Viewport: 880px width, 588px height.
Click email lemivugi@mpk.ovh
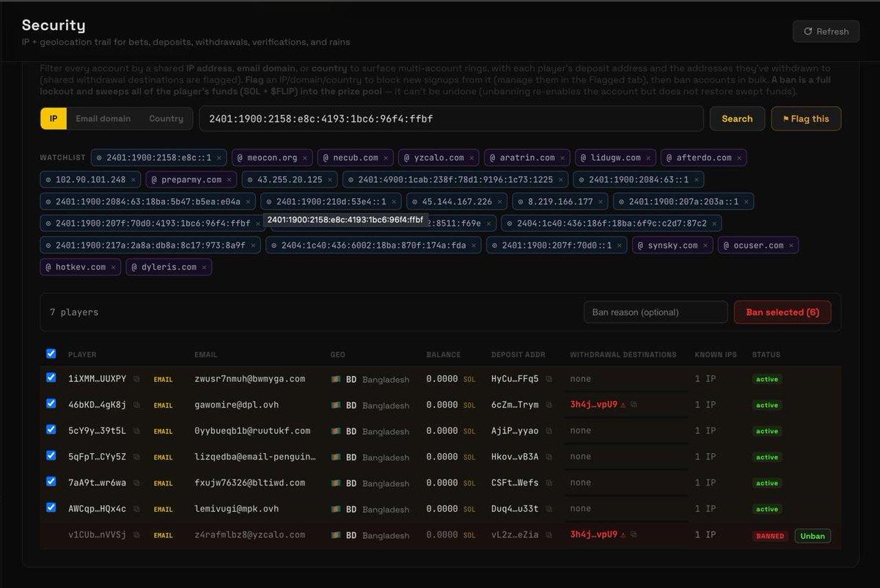point(237,509)
